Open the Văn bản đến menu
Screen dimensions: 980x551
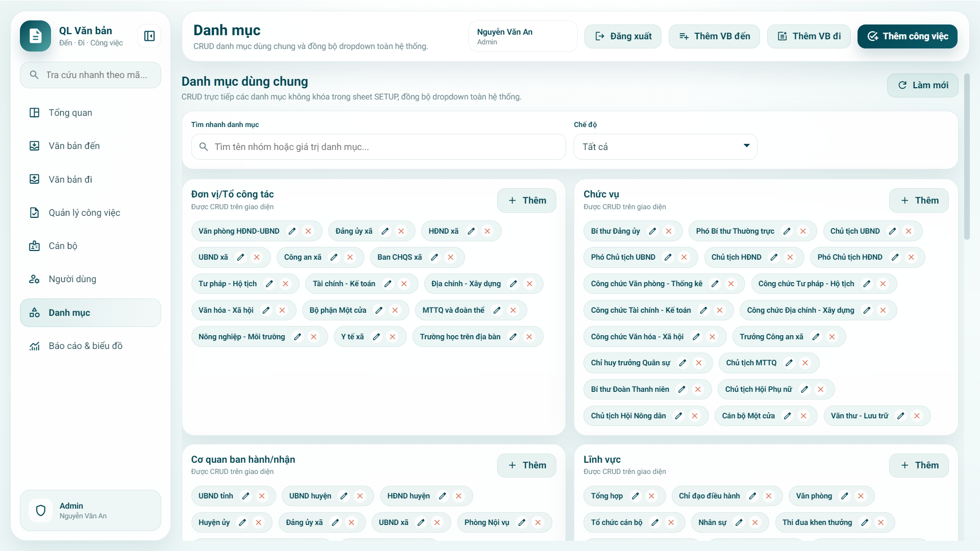[x=74, y=146]
